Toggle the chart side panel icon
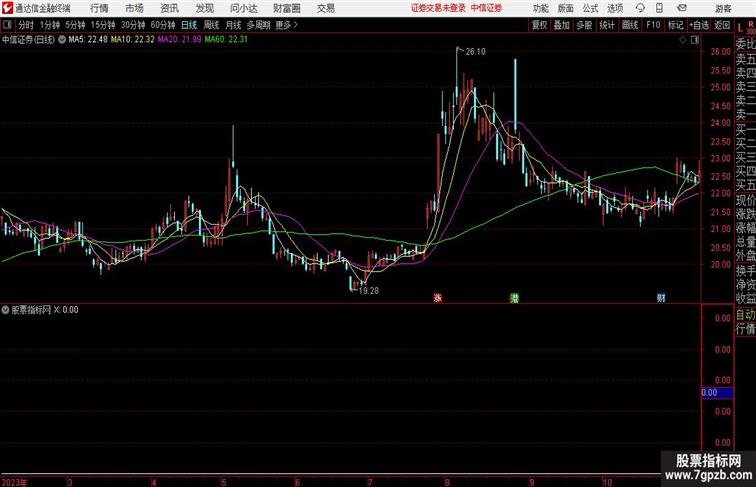This screenshot has height=487, width=756. pyautogui.click(x=695, y=40)
